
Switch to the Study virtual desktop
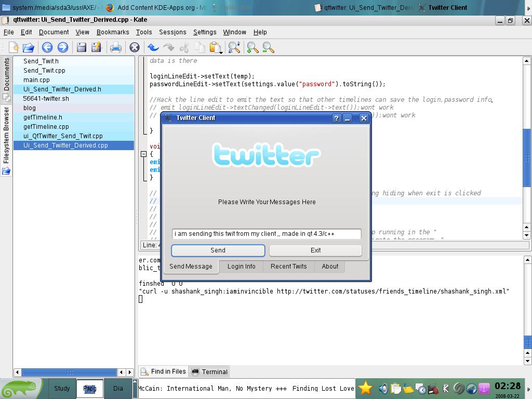click(x=62, y=388)
